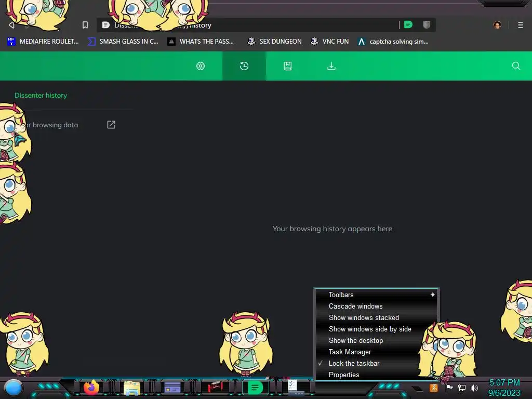The height and width of the screenshot is (399, 532).
Task: Open Firefox from the taskbar
Action: click(x=91, y=388)
